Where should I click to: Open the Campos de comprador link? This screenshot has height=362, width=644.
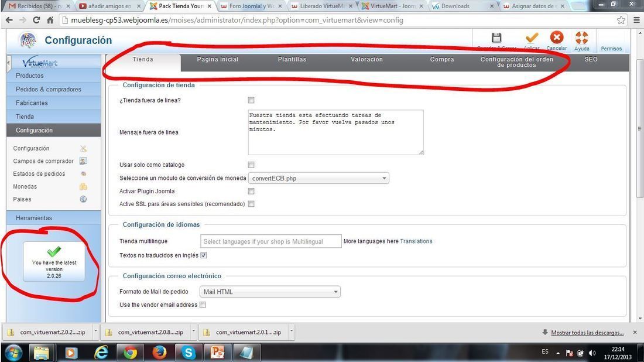[43, 161]
